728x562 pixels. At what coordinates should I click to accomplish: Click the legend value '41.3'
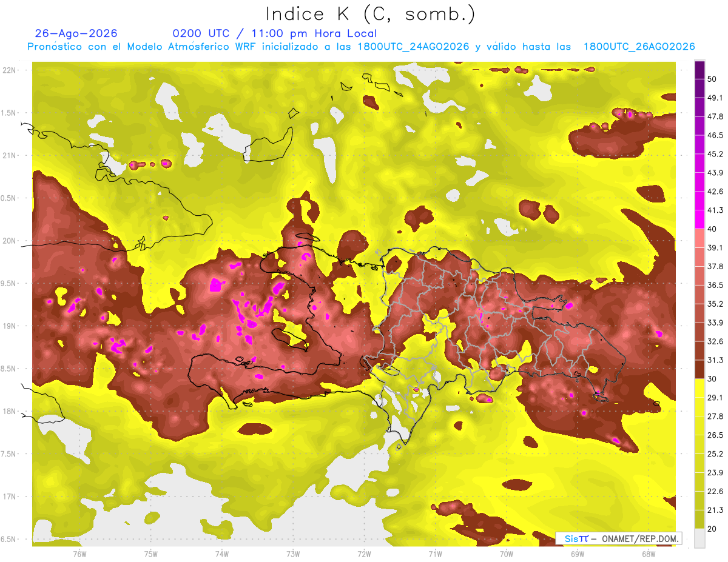715,210
